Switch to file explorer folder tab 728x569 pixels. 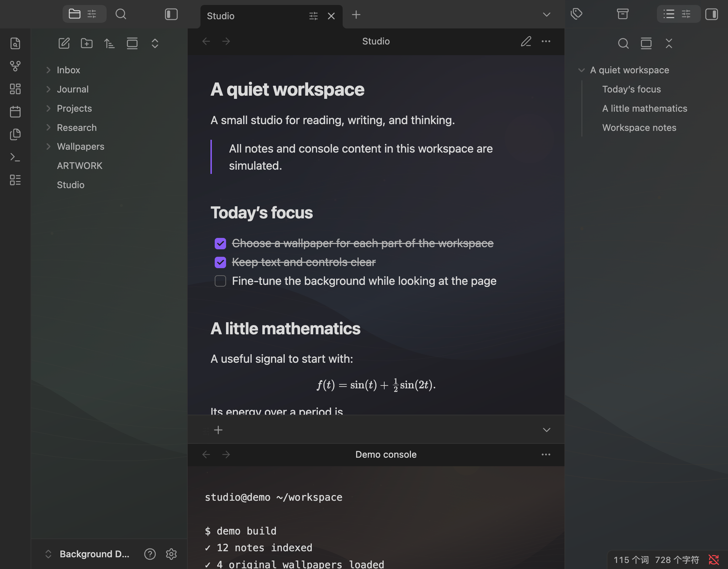(x=75, y=14)
